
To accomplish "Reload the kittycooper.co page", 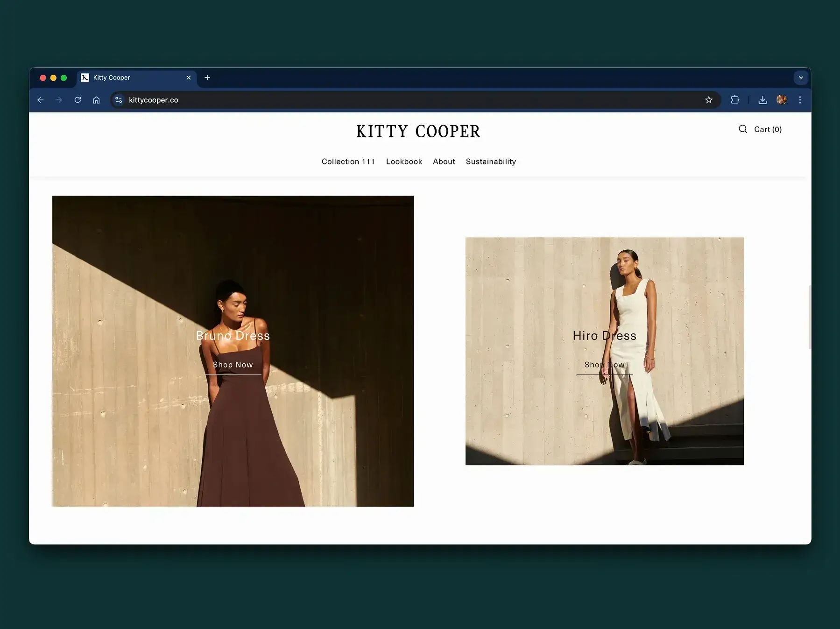I will click(78, 100).
